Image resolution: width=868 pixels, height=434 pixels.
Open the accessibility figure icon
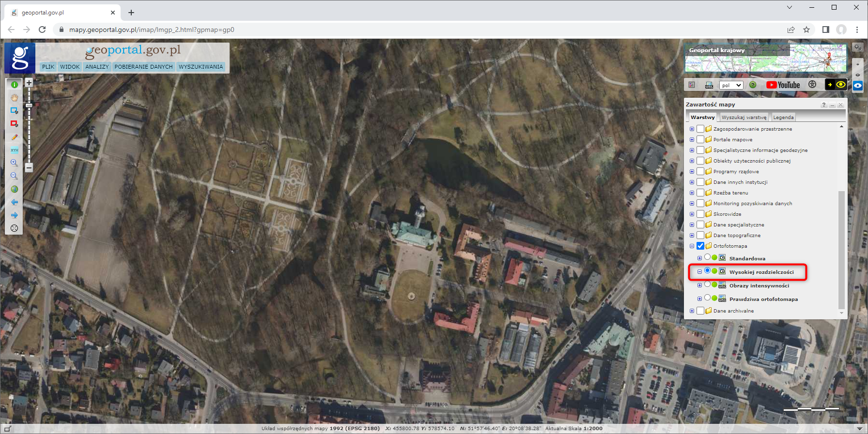tap(812, 85)
